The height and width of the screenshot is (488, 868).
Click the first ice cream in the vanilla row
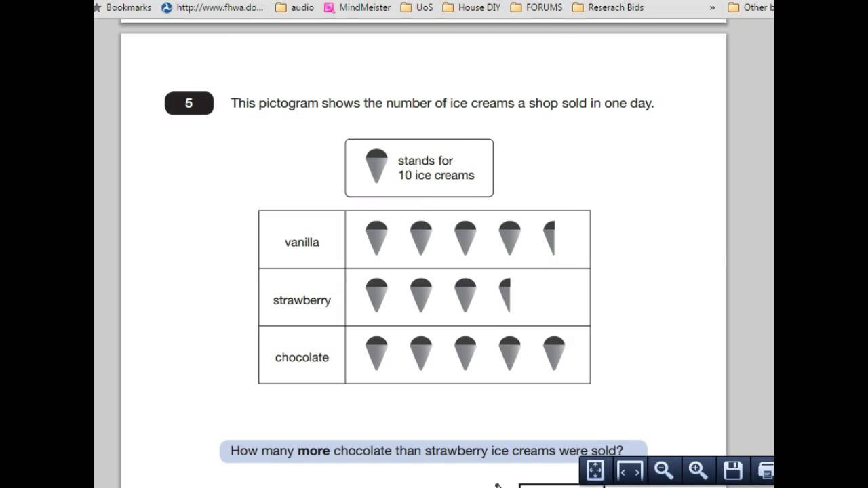(x=376, y=238)
